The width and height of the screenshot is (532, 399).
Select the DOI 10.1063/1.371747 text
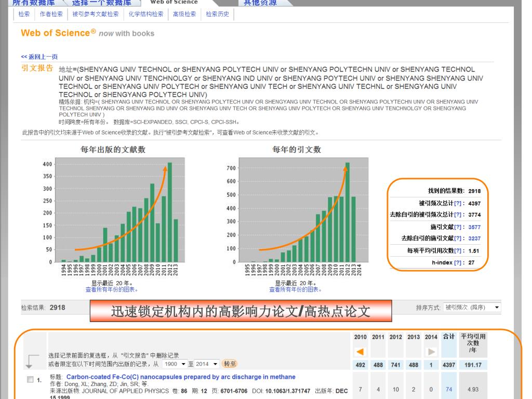click(x=288, y=391)
